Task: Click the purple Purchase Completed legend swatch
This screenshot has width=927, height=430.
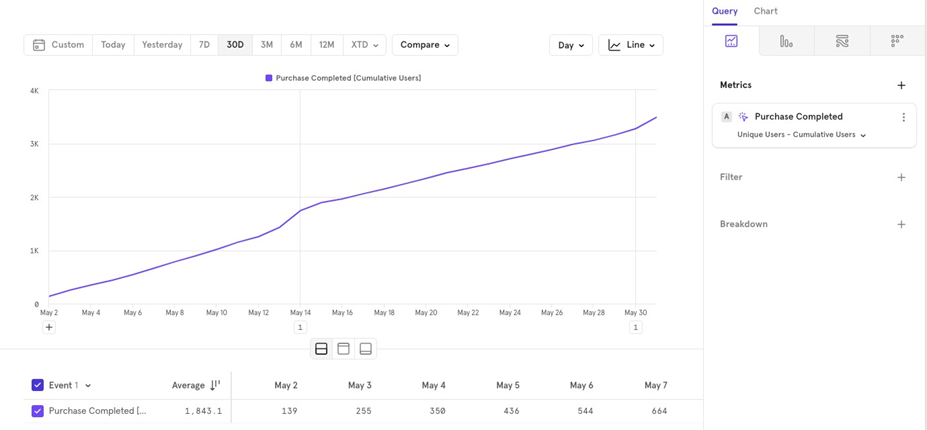Action: pos(268,78)
